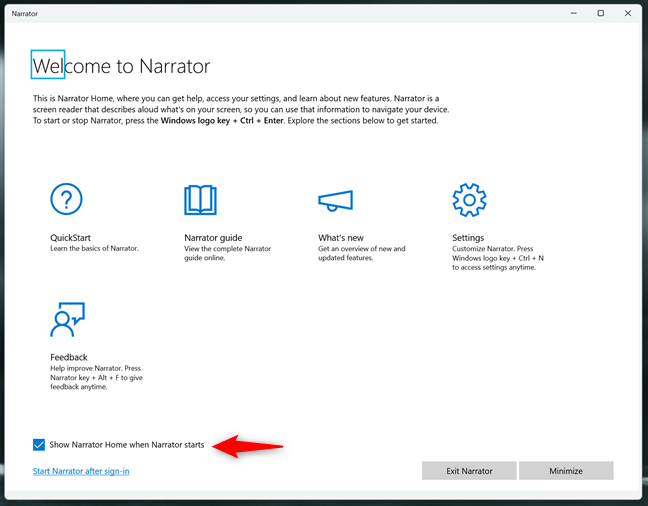This screenshot has width=648, height=506.
Task: Maximize the Narrator window
Action: click(600, 13)
